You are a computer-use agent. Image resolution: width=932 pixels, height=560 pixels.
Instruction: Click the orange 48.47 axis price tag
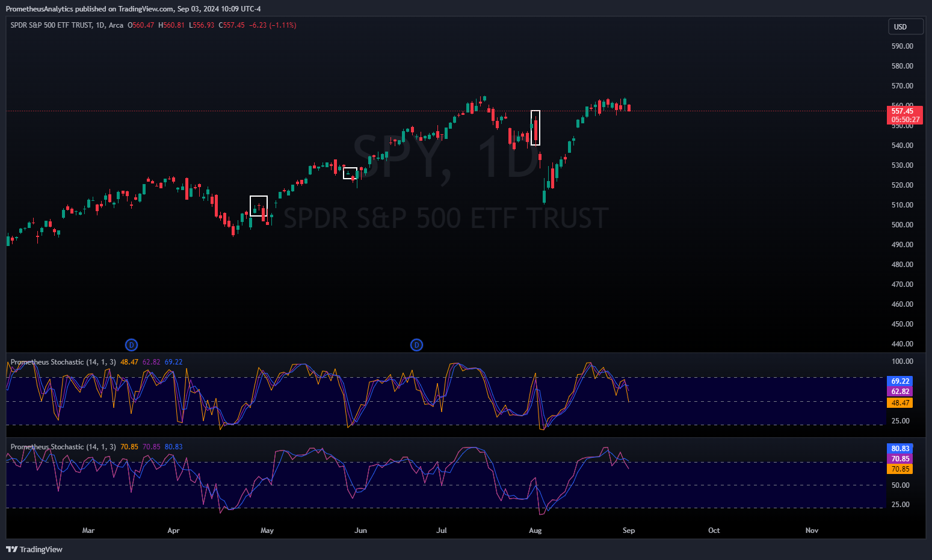click(x=900, y=403)
